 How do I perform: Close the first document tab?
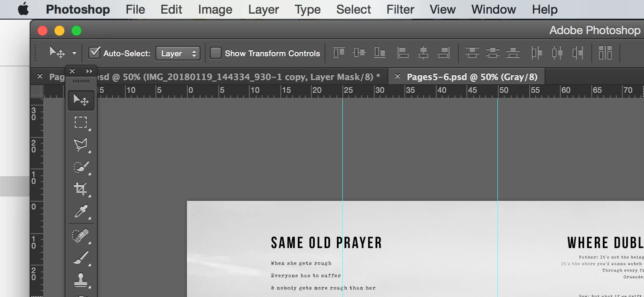tap(40, 76)
